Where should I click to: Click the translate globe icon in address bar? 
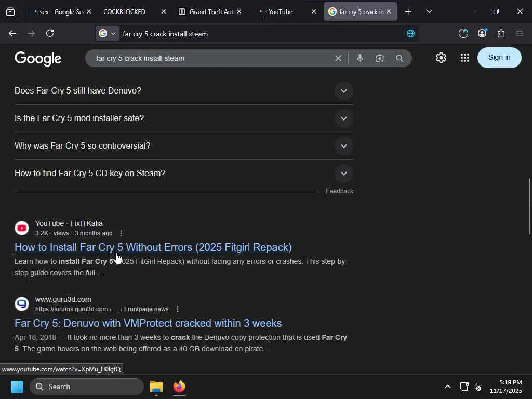pos(410,34)
